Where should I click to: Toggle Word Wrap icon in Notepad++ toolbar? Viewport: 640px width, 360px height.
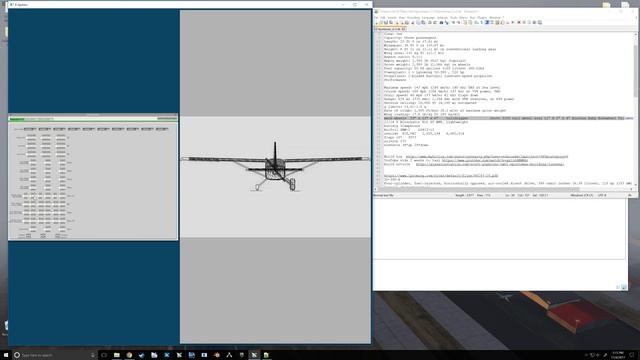point(476,22)
